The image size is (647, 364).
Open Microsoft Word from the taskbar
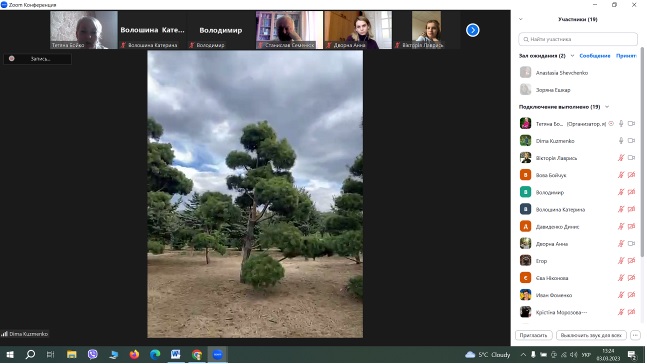click(x=176, y=355)
